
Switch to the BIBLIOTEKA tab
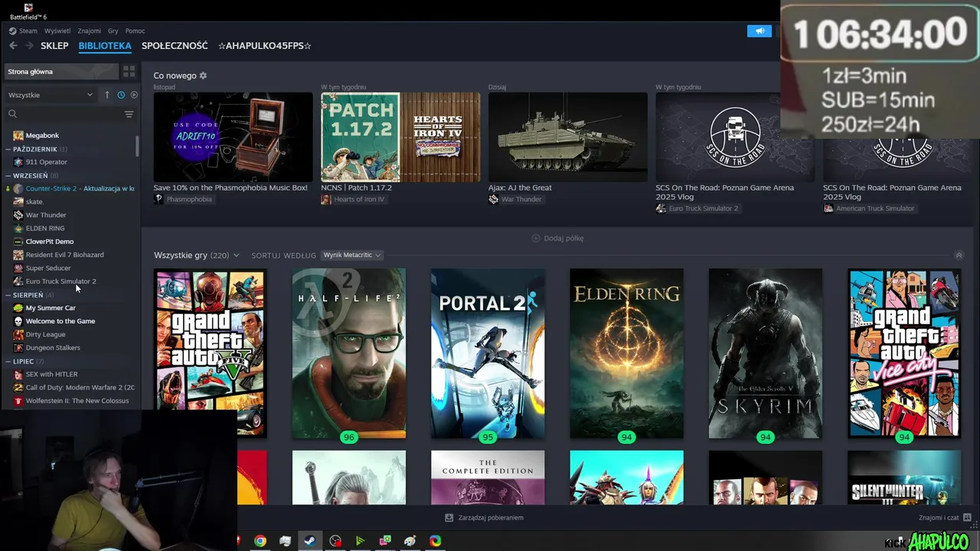click(x=105, y=46)
